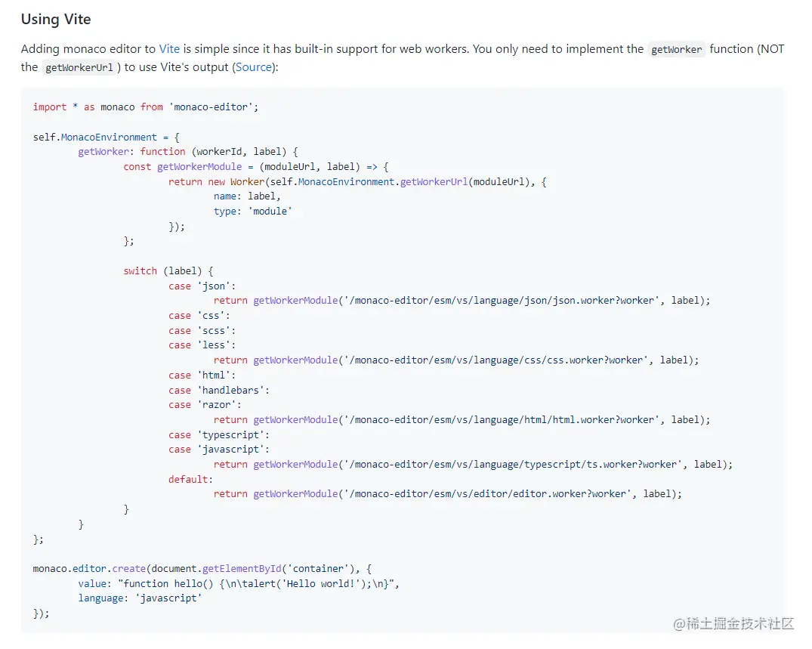Click the inline getWorker code tag

(x=677, y=50)
